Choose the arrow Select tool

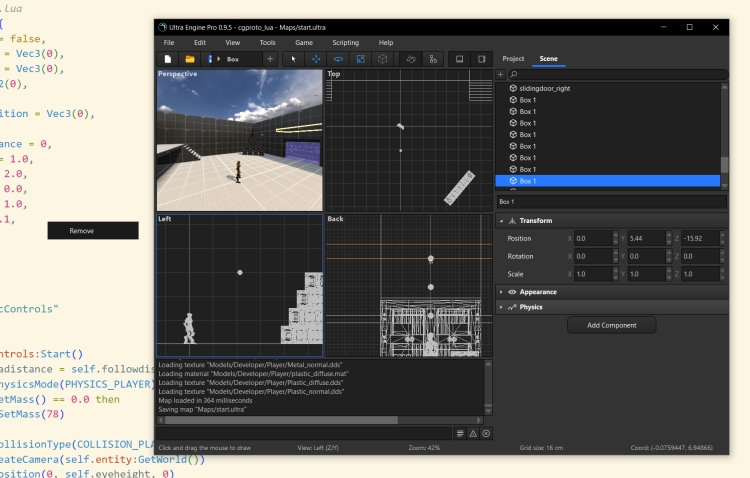293,60
